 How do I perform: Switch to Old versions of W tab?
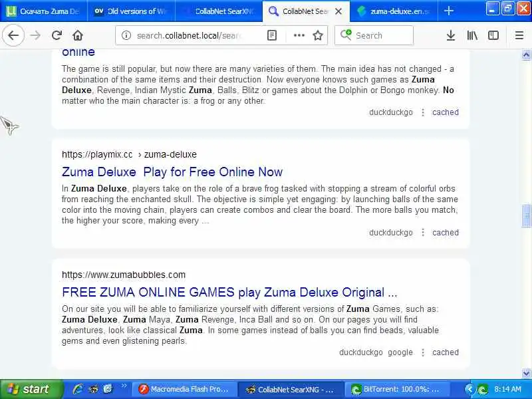tap(131, 11)
